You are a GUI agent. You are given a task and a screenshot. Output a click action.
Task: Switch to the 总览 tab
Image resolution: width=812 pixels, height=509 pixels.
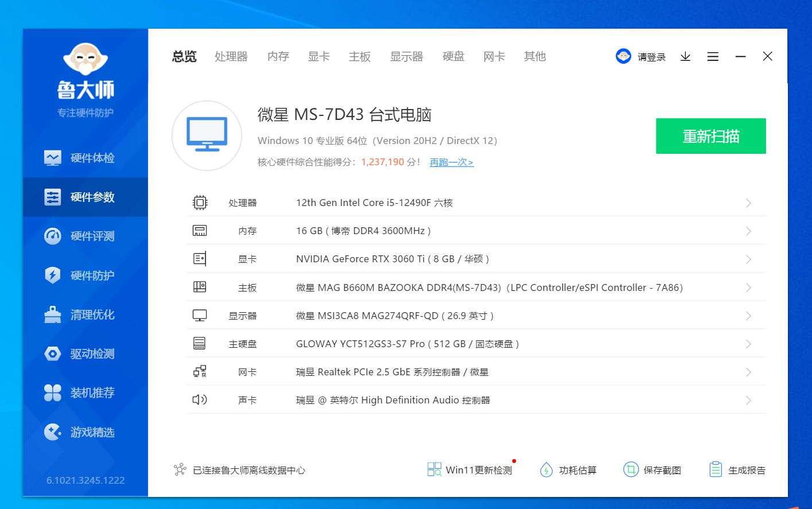tap(184, 56)
